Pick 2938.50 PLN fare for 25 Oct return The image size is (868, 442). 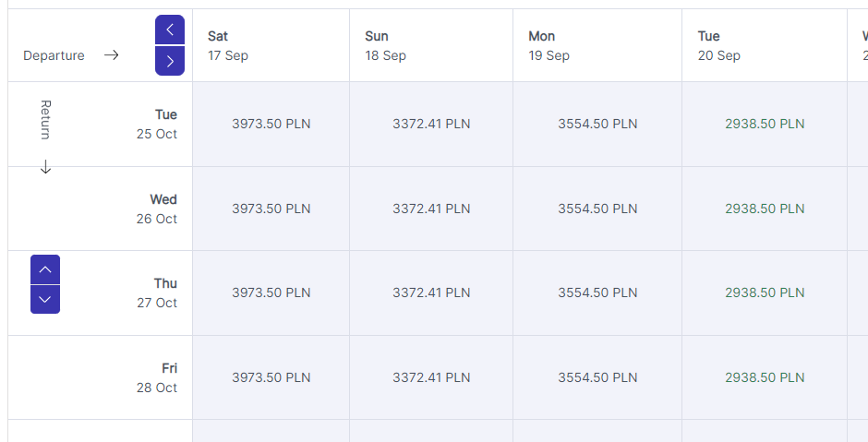tap(765, 124)
